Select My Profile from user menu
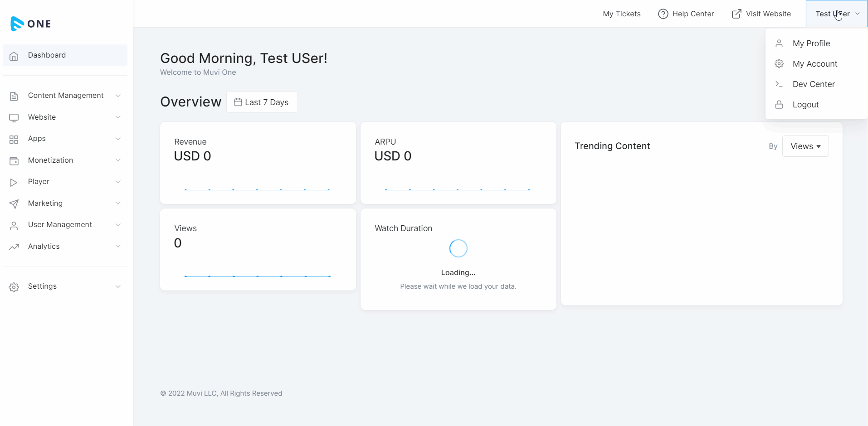This screenshot has height=426, width=868. 811,44
